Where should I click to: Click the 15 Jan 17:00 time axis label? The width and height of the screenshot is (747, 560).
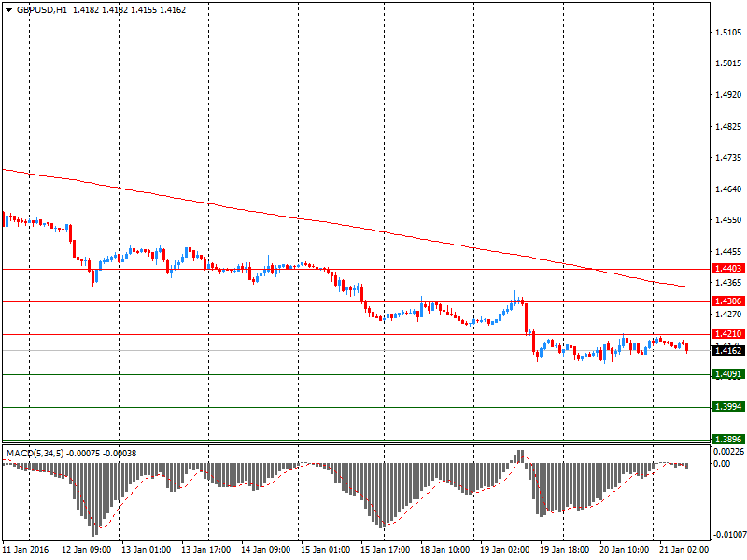coord(385,550)
